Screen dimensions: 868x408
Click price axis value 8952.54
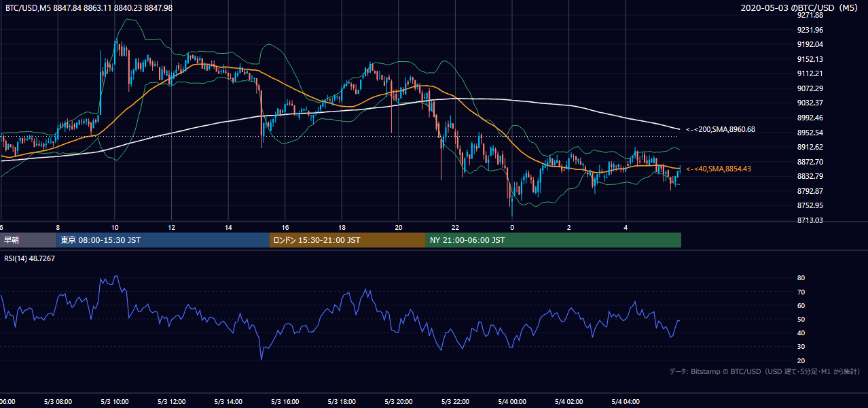click(810, 133)
